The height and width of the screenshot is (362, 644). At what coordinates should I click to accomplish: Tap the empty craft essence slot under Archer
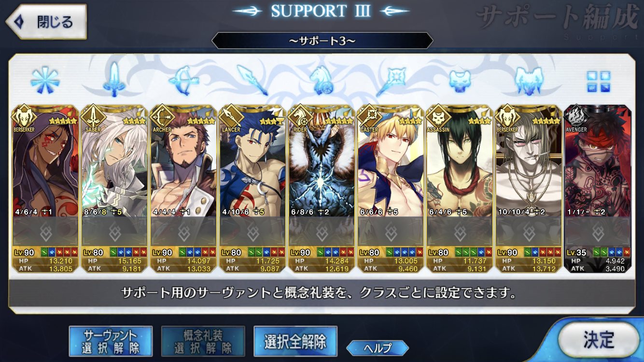coord(183,232)
